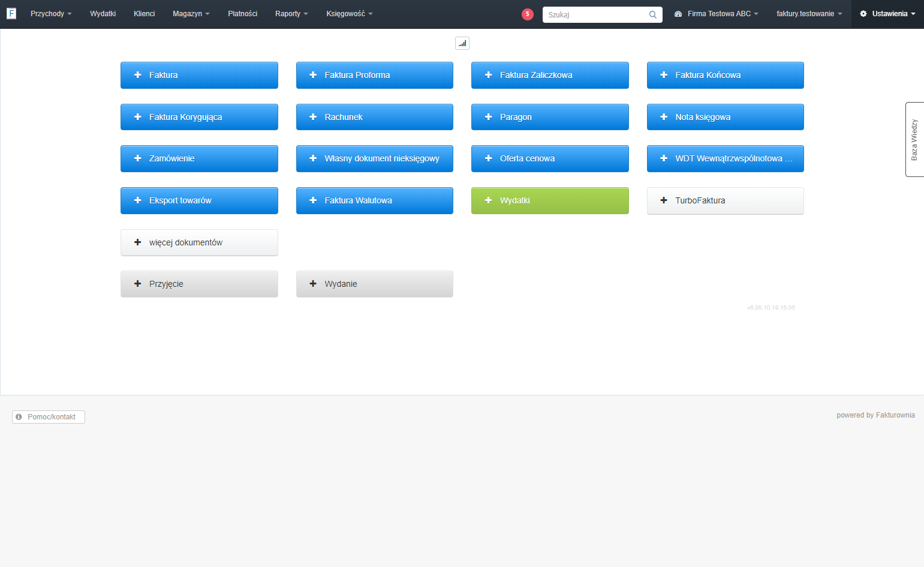Open the red notifications badge showing 5
The width and height of the screenshot is (924, 567).
pyautogui.click(x=528, y=14)
